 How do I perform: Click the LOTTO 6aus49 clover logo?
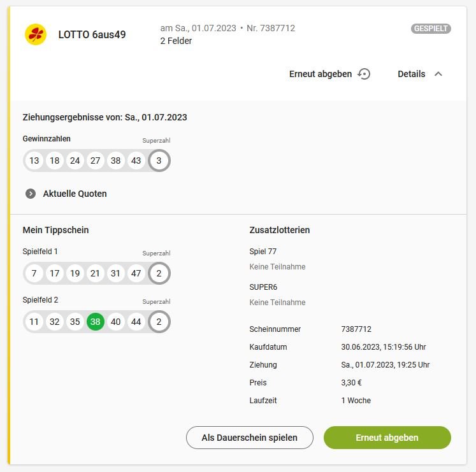tap(36, 34)
